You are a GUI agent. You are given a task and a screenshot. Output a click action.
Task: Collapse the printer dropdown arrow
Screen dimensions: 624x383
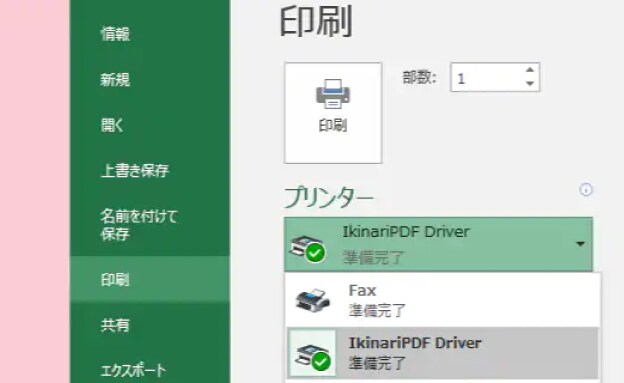point(580,244)
